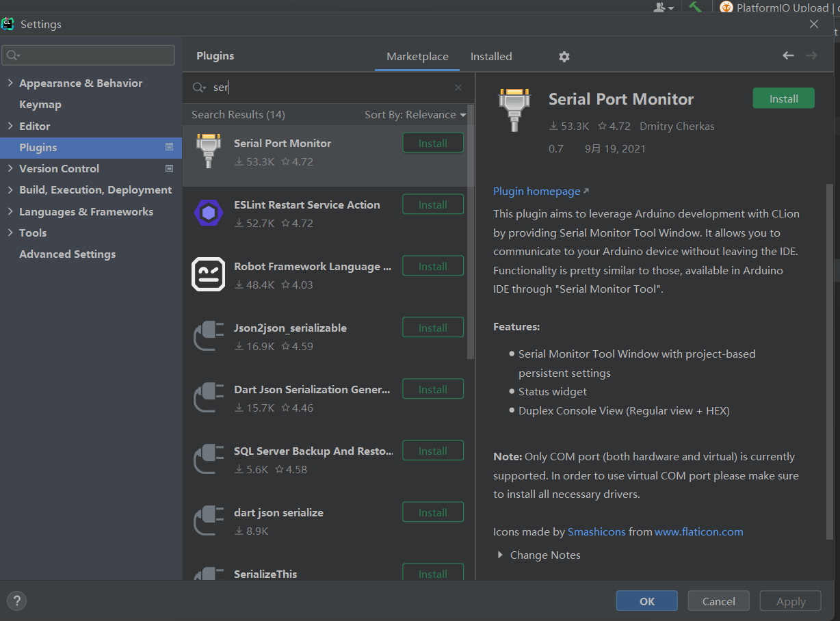Expand Languages & Frameworks node

point(10,211)
